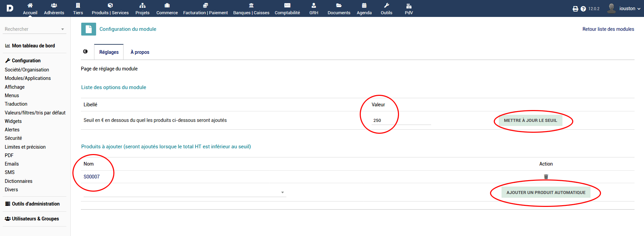Click Ajouter un produit automatique button
The height and width of the screenshot is (236, 644).
click(546, 192)
